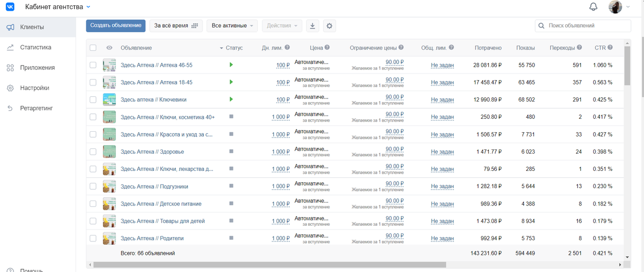The image size is (644, 272).
Task: Open the VK logo home icon
Action: [10, 7]
